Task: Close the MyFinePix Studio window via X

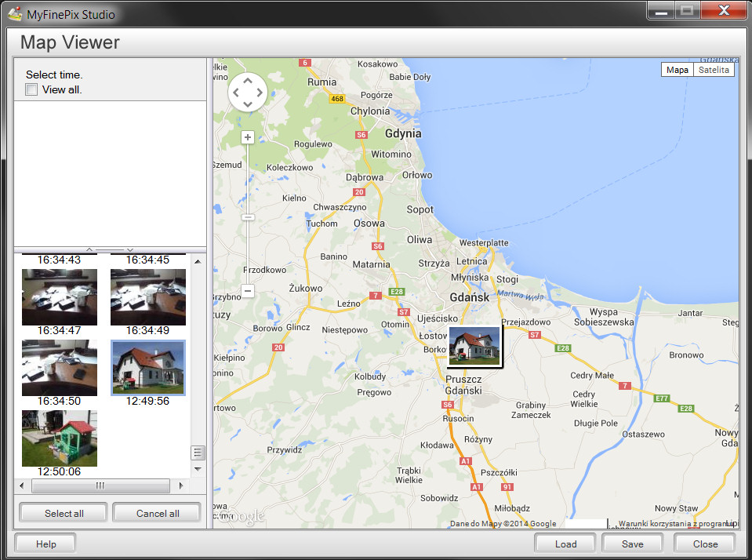Action: pos(725,10)
